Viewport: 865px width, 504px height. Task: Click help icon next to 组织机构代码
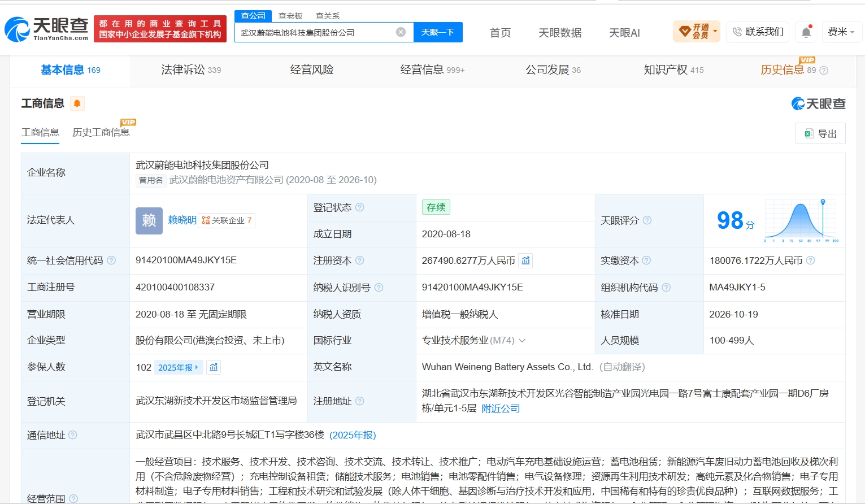click(666, 288)
